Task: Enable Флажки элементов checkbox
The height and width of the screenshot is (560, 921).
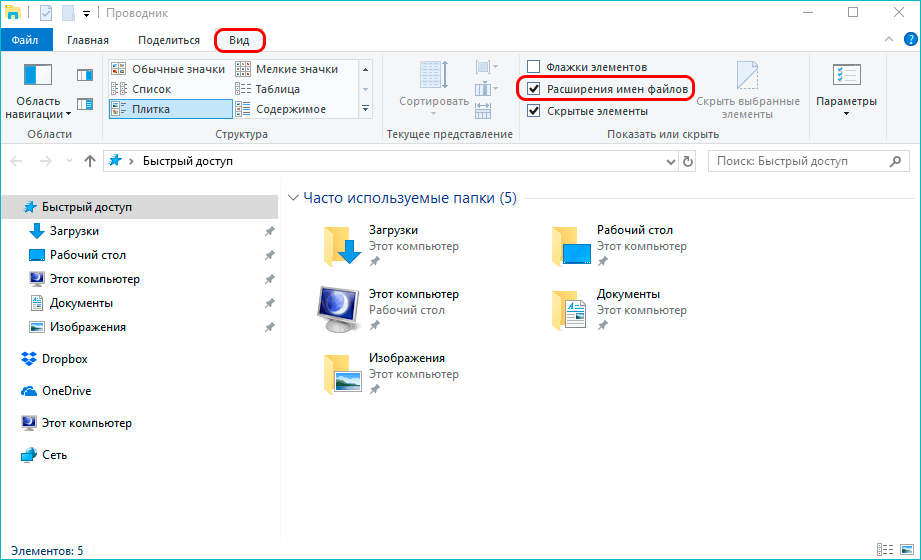Action: tap(533, 66)
